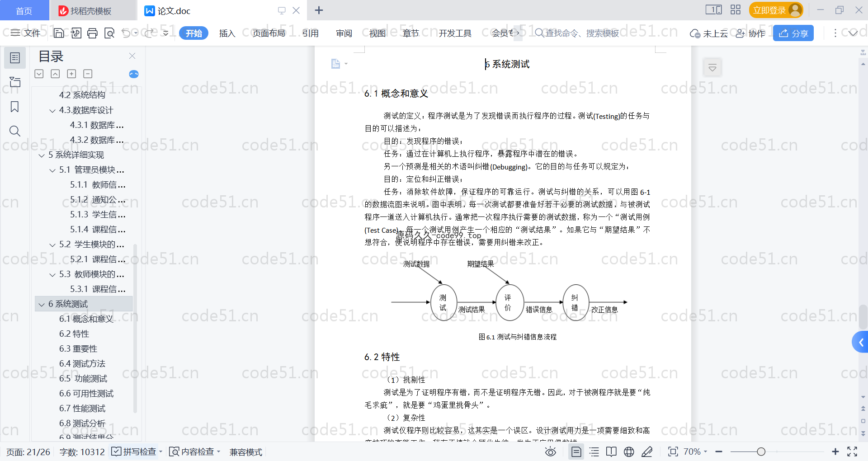Select the 开发工具 ribbon tab

pos(455,33)
